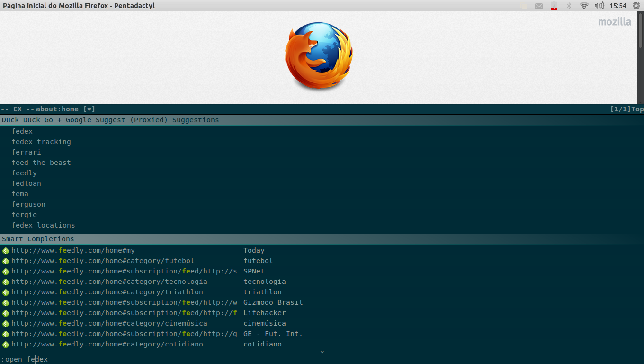
Task: Click the feedly icon on Gizmodo Brasil row
Action: click(x=6, y=303)
